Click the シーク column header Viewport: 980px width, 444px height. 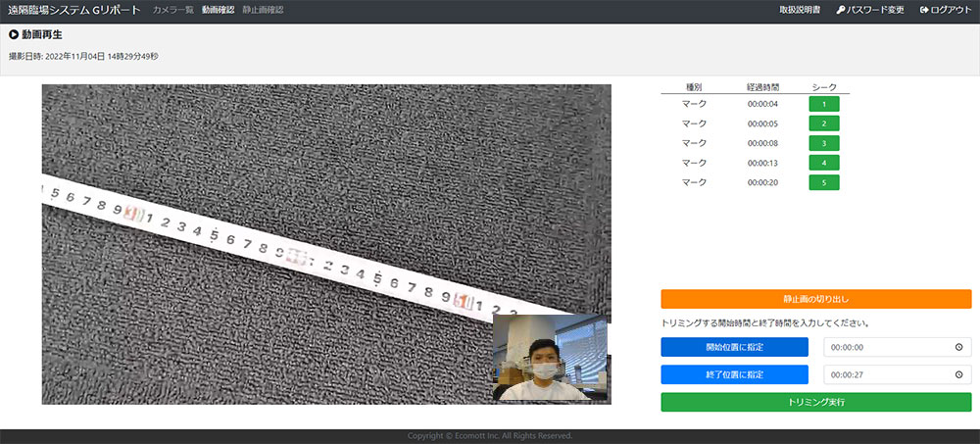(824, 87)
